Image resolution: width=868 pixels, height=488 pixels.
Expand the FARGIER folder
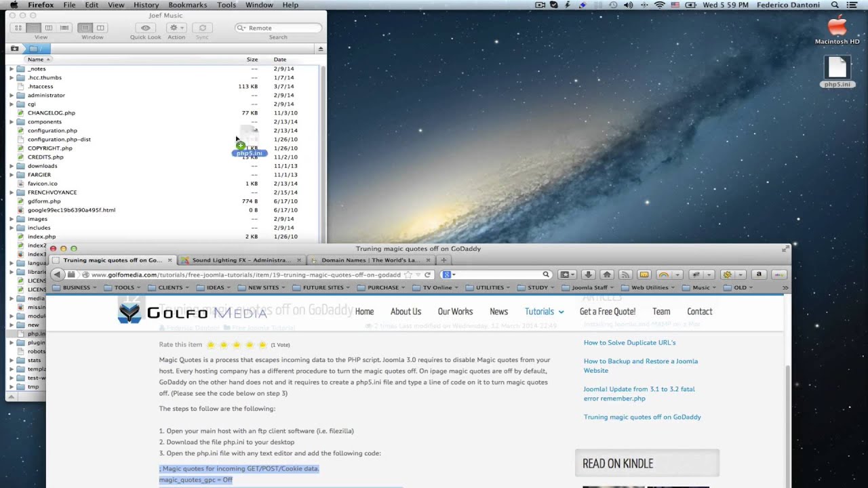click(12, 175)
